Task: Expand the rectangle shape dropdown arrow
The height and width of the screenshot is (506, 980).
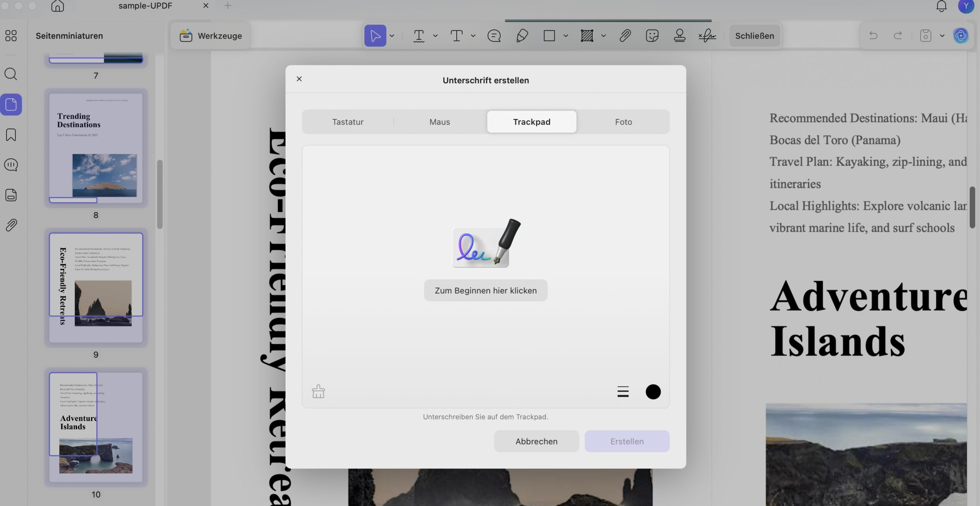Action: point(566,36)
